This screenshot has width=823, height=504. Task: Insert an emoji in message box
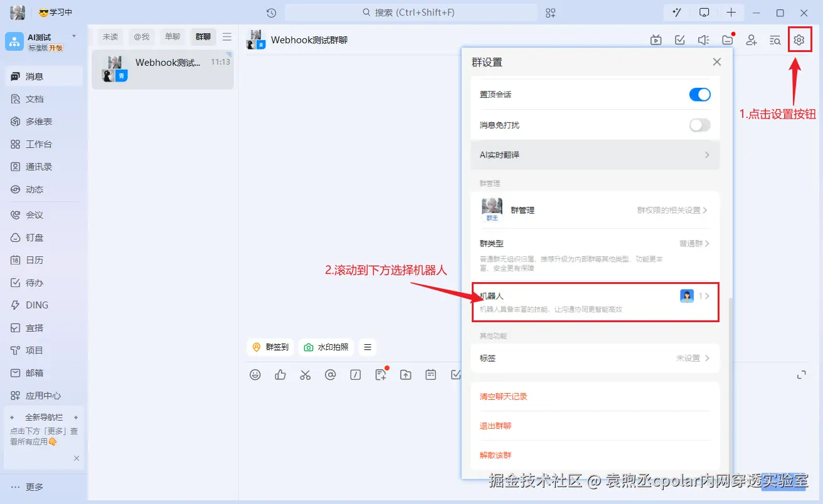tap(255, 375)
